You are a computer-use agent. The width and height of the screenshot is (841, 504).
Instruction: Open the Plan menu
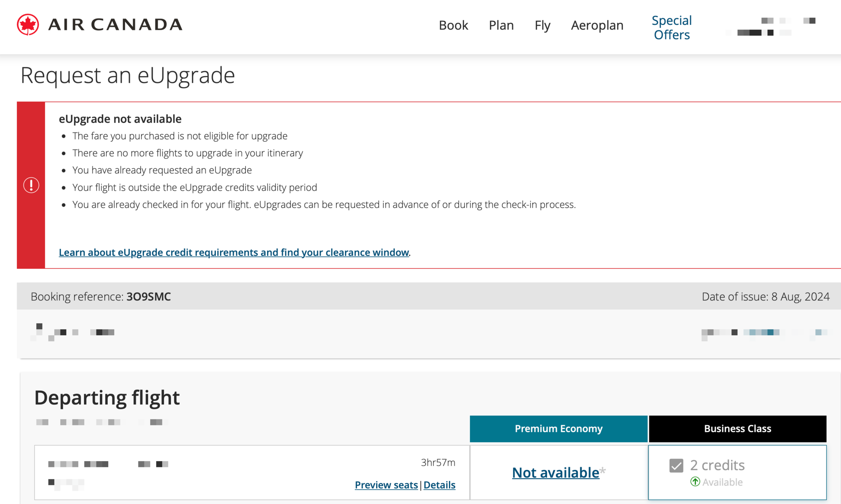click(x=501, y=25)
